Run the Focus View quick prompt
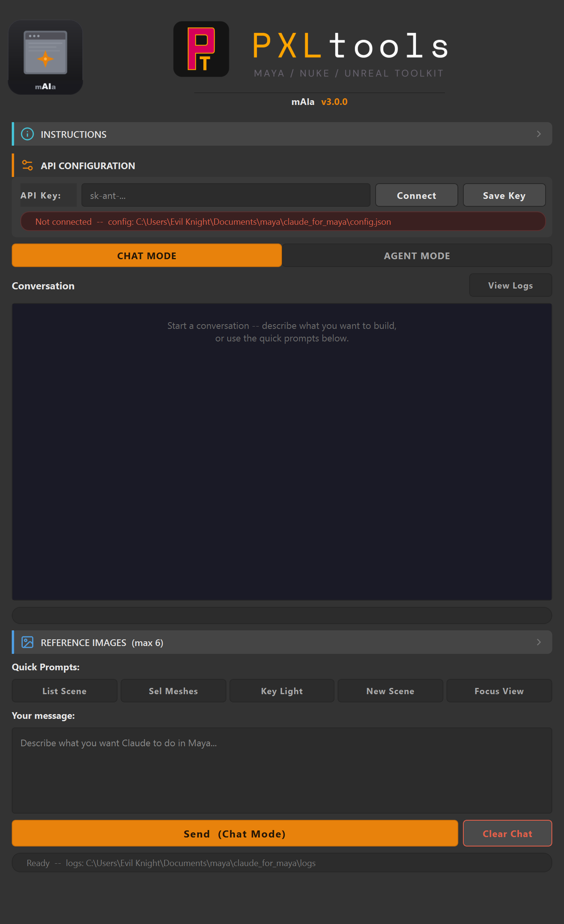564x924 pixels. tap(499, 691)
